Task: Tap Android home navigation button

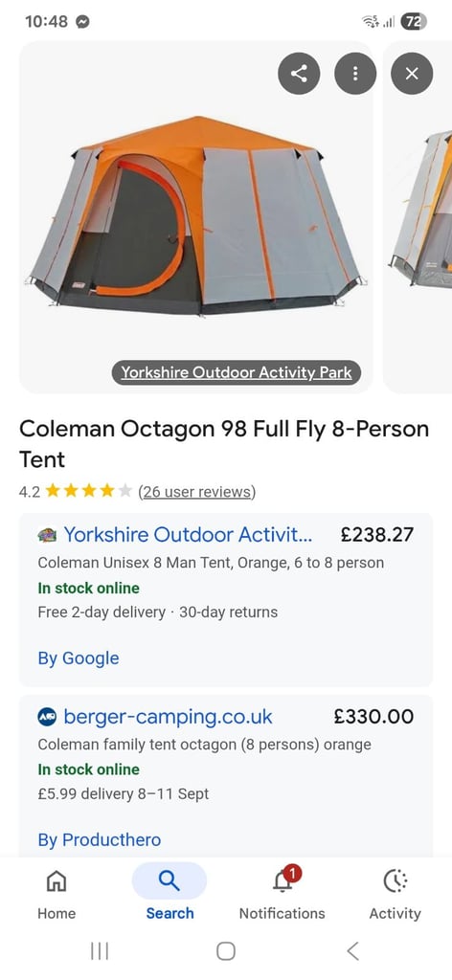Action: 226,951
